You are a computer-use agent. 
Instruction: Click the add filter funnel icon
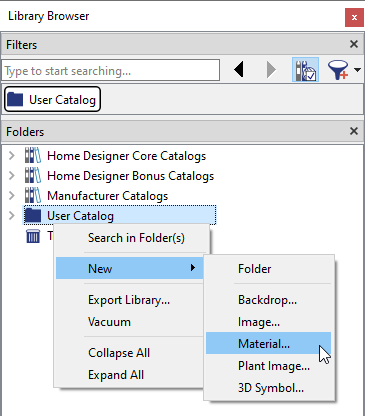point(338,70)
